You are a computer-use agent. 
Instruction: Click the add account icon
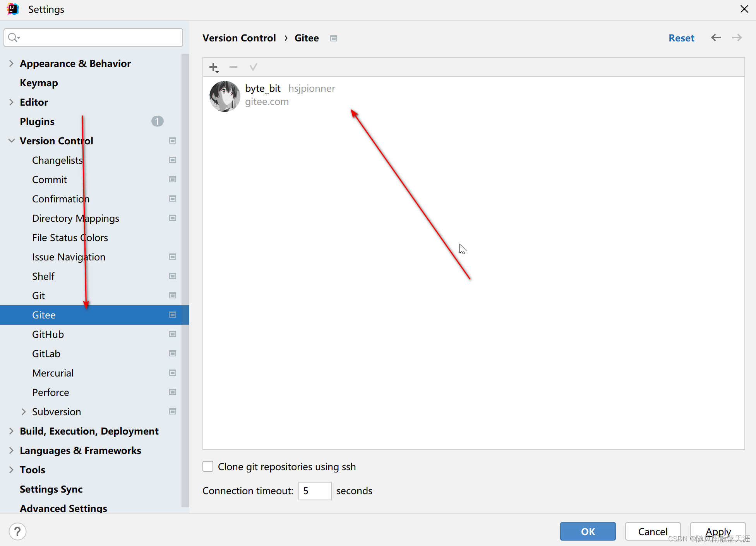(x=214, y=67)
